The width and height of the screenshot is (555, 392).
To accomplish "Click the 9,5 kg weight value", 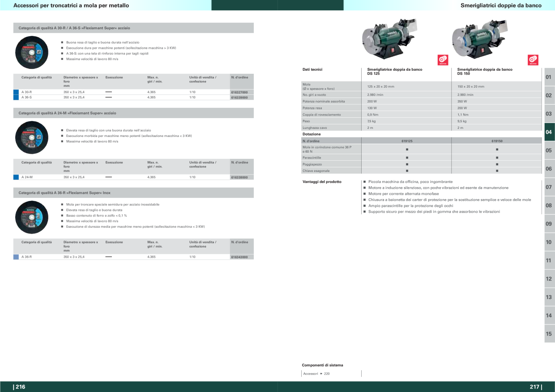I will pos(462,121).
